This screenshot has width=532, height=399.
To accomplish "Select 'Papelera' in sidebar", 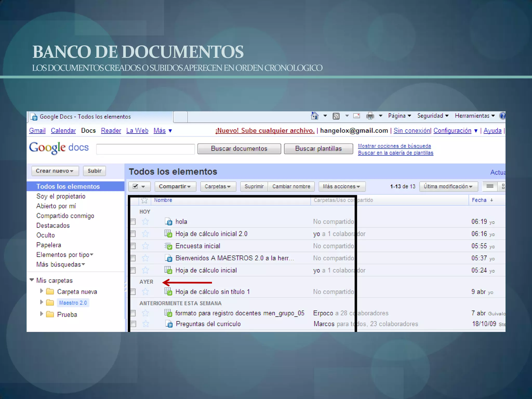I will [49, 245].
